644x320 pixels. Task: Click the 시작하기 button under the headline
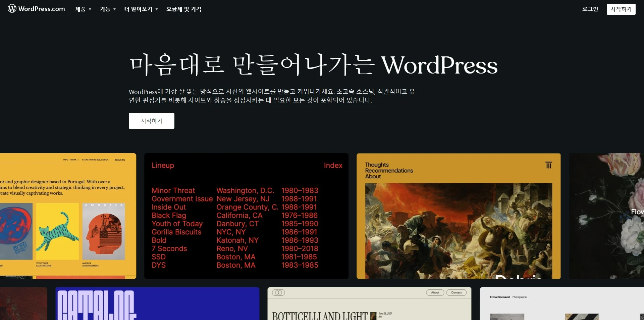[x=152, y=121]
